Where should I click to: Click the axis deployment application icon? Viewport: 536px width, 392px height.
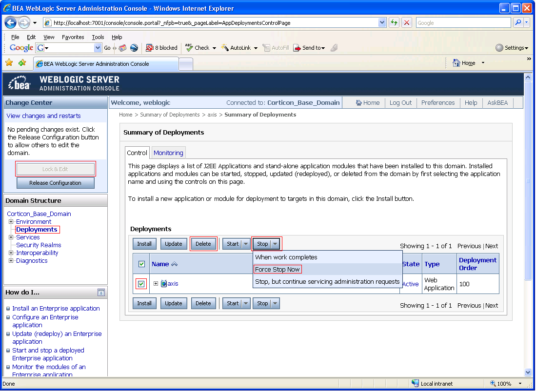coord(164,283)
